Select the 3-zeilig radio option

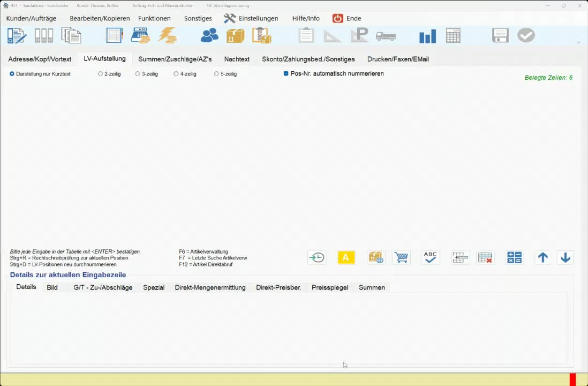coord(147,74)
